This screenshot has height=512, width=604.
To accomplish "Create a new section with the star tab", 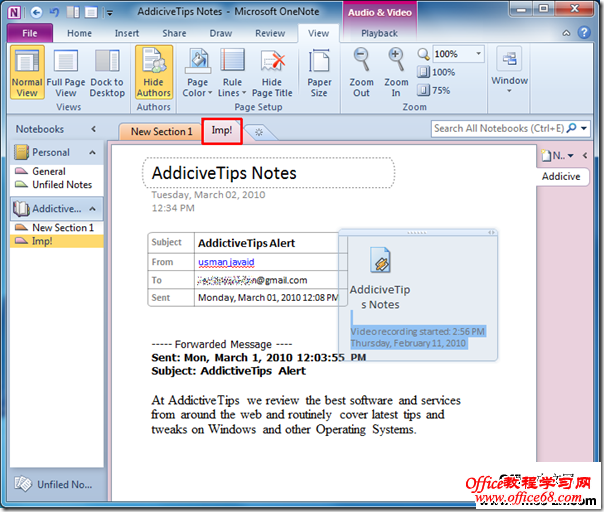I will coord(259,133).
